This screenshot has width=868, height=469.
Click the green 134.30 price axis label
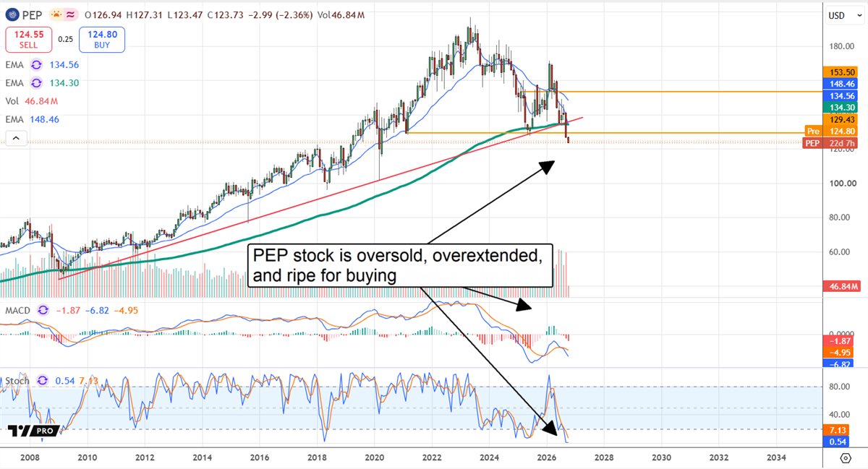point(841,107)
